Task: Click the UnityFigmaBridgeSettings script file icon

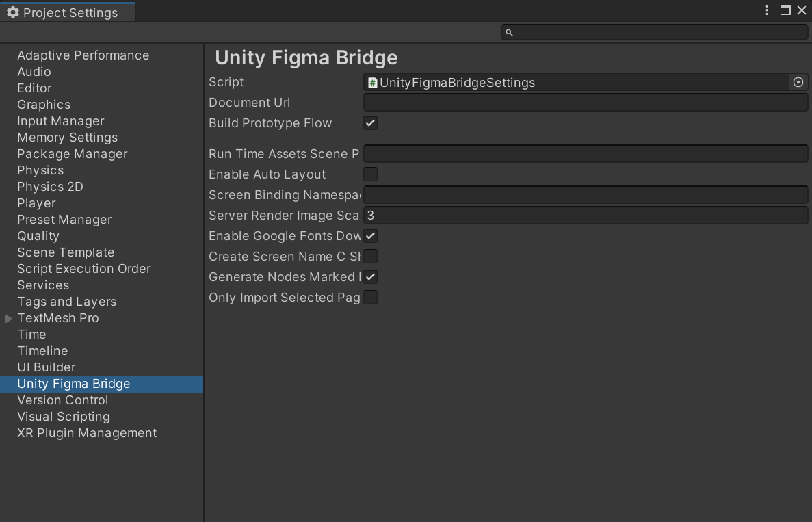Action: coord(372,82)
